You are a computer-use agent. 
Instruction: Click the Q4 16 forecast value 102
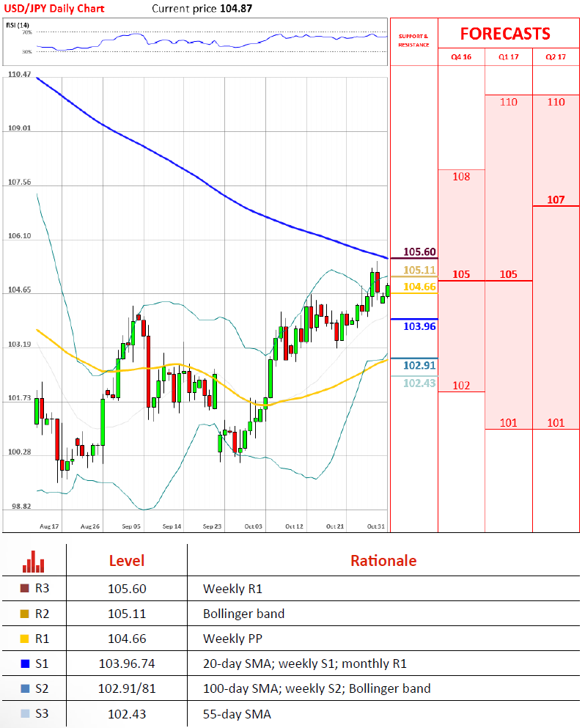(461, 386)
